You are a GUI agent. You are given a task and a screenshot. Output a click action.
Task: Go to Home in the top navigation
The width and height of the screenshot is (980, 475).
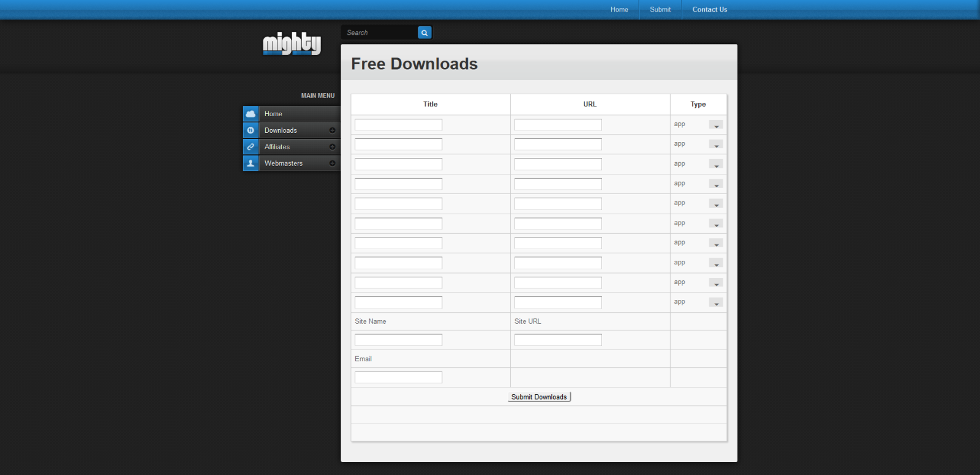click(619, 10)
